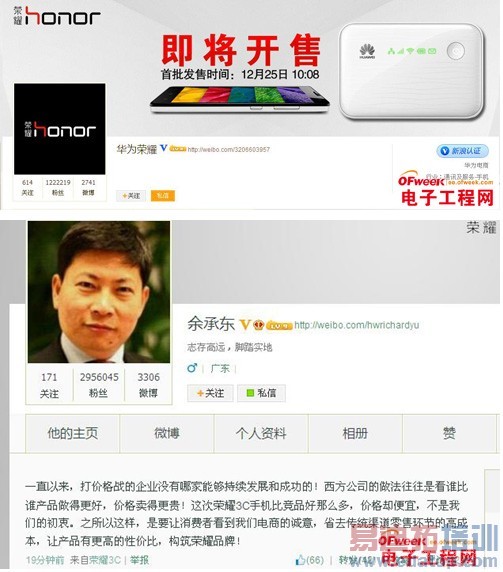Viewport: 503px width, 572px height.
Task: Click the orange 私信 button under 华为荣耀
Action: pos(163,196)
